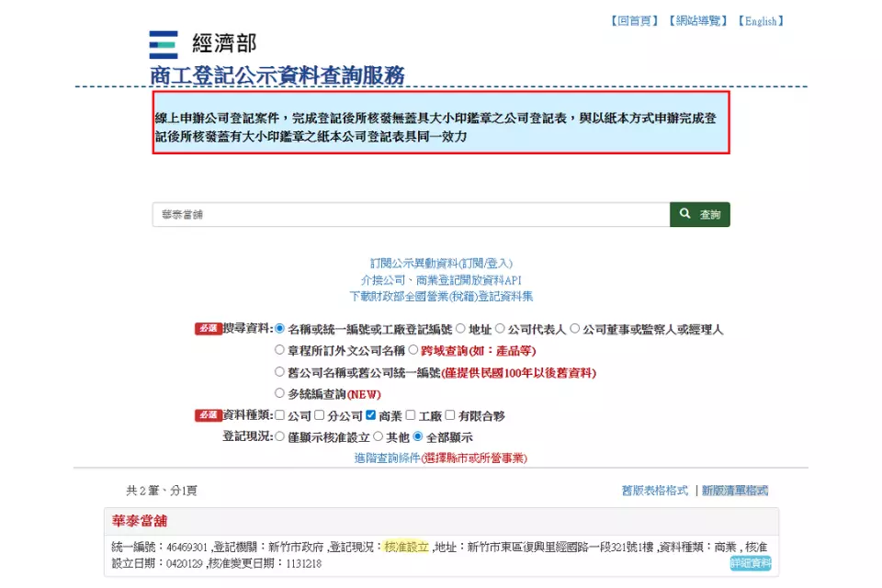882x588 pixels.
Task: Click the magnifier search 查詢 button
Action: tap(700, 213)
